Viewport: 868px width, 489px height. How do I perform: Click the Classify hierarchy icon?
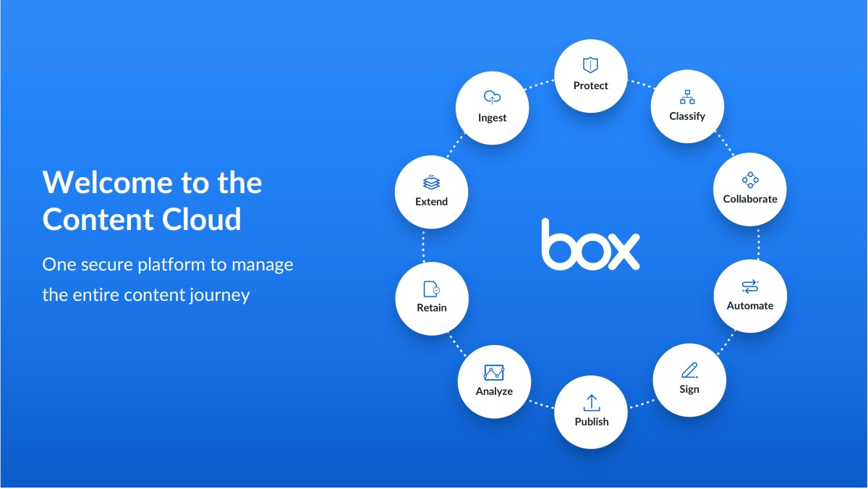tap(687, 97)
